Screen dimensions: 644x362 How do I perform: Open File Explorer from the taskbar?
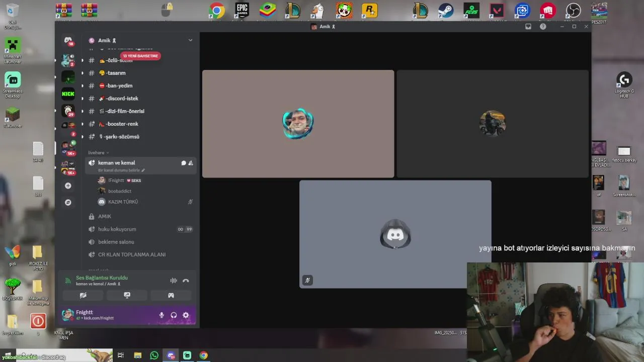point(138,355)
